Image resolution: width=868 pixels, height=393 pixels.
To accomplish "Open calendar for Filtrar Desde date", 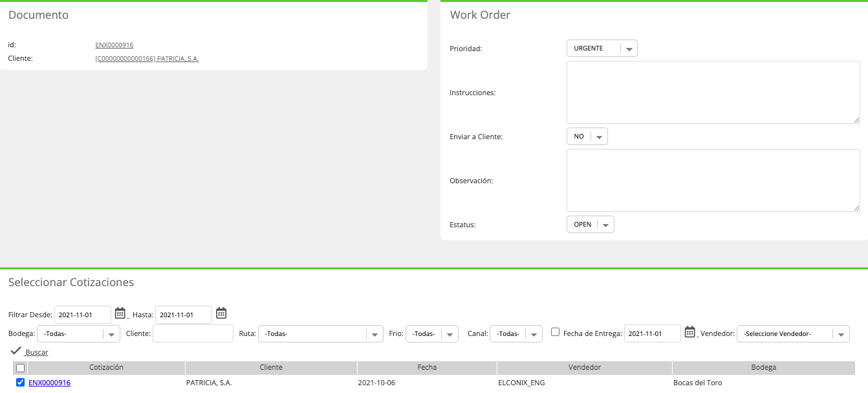I will [x=120, y=313].
